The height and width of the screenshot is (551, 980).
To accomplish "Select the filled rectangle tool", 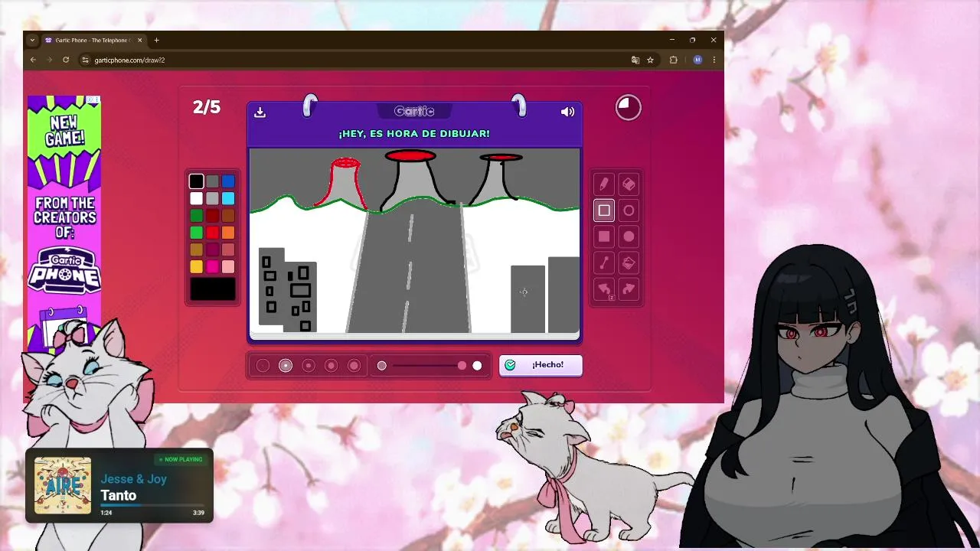I will (604, 236).
